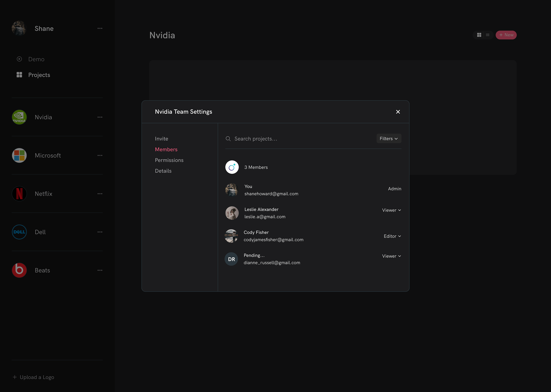Open the Netflix team workspace icon
Viewport: 551px width, 392px height.
19,193
